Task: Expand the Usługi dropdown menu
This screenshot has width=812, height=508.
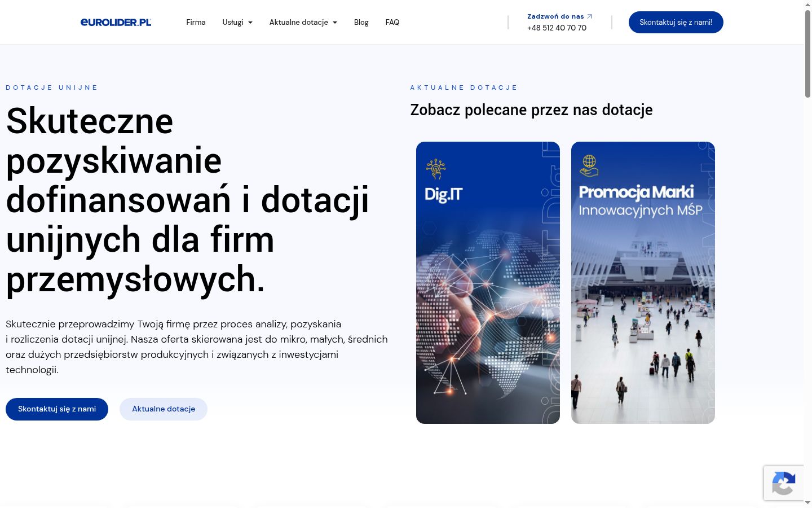Action: (237, 22)
